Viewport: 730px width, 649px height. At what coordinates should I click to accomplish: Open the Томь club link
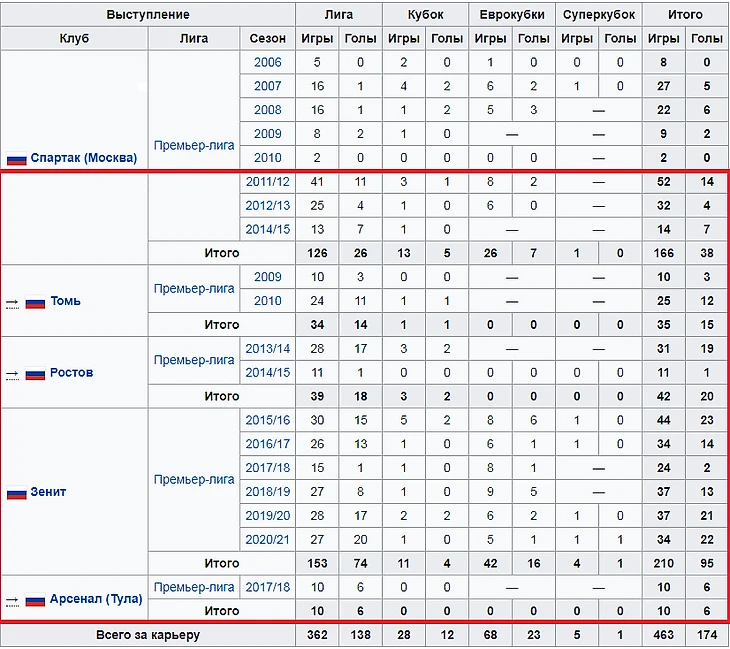coord(66,301)
